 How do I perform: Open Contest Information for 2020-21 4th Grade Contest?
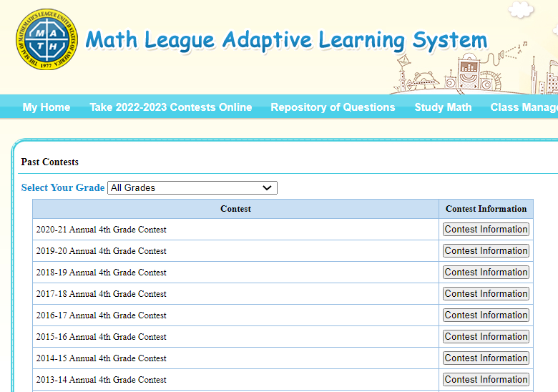coord(486,229)
